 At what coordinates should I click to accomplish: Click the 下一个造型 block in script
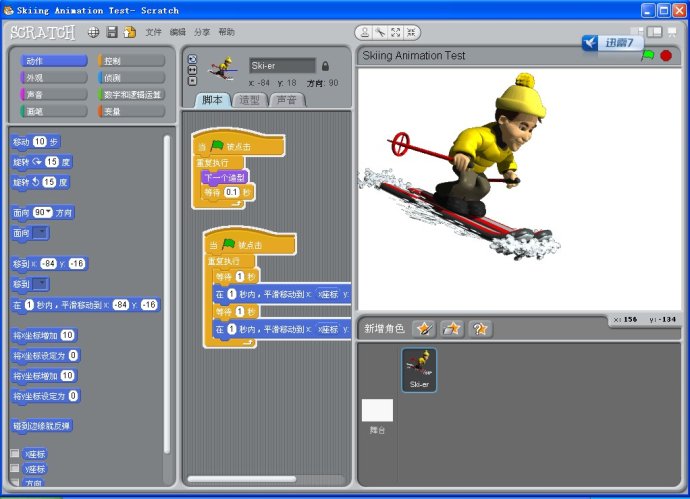click(x=225, y=178)
